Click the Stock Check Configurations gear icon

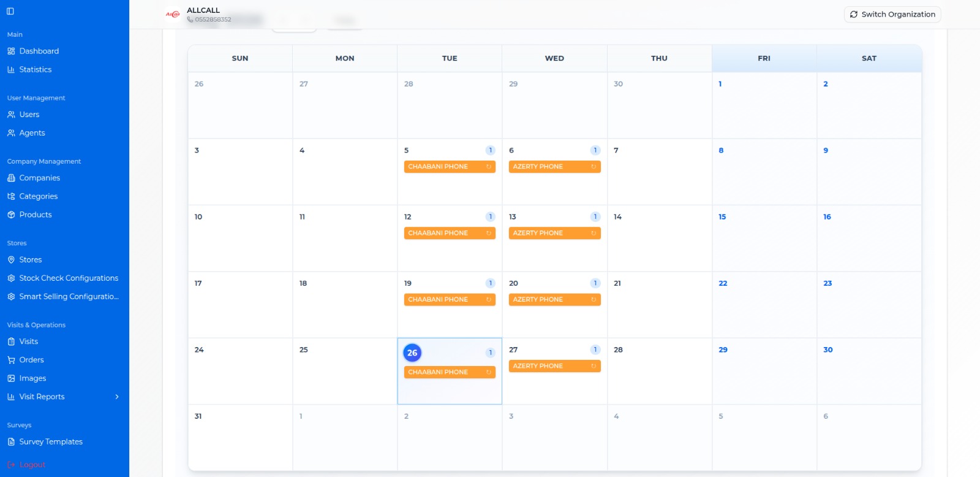(11, 278)
